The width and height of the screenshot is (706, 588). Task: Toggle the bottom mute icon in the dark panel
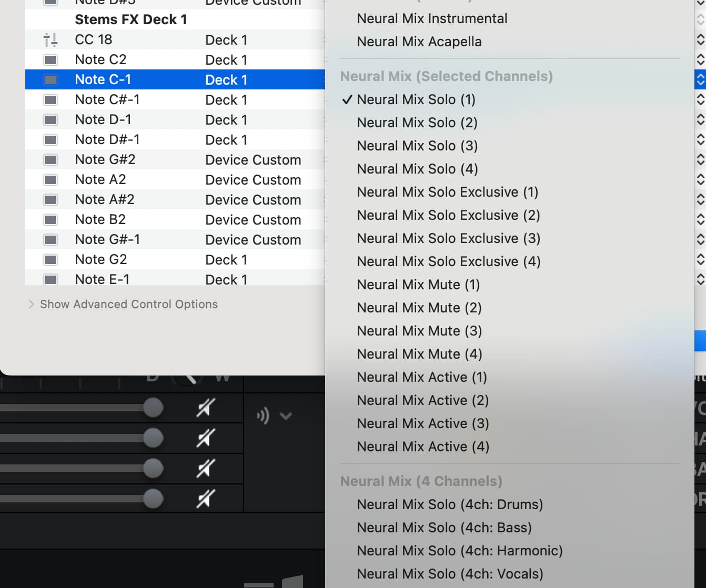click(x=206, y=499)
